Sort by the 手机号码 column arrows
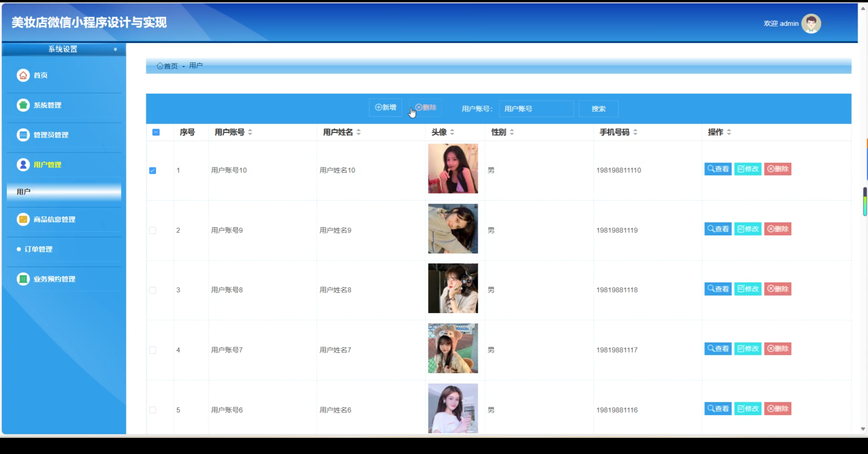Screen dimensions: 868x454 pos(635,132)
